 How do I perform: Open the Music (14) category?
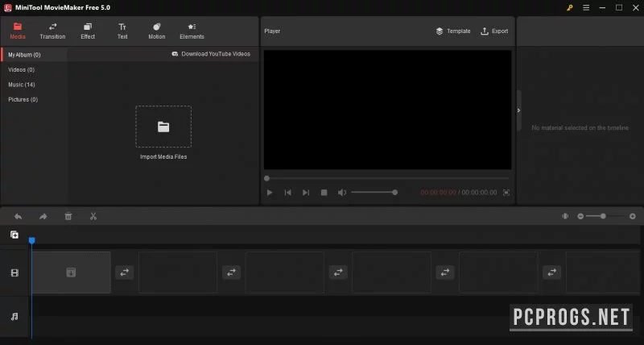(x=22, y=85)
